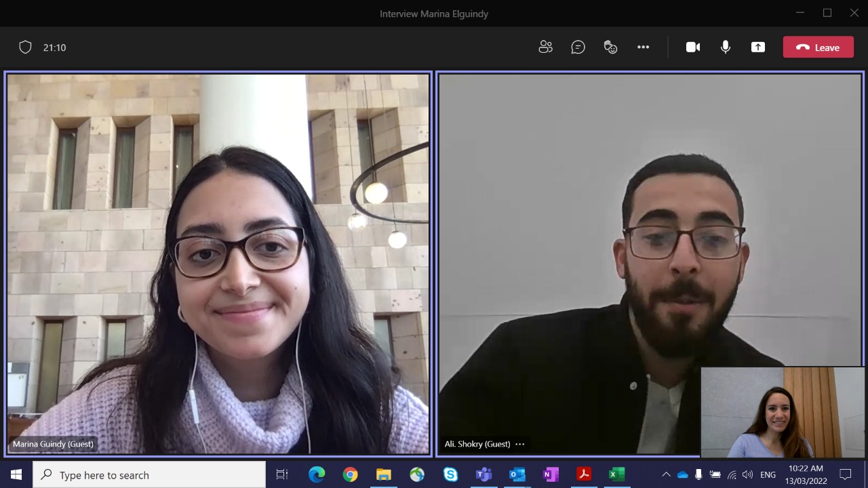Share content with the meeting
The height and width of the screenshot is (488, 868).
[x=758, y=47]
